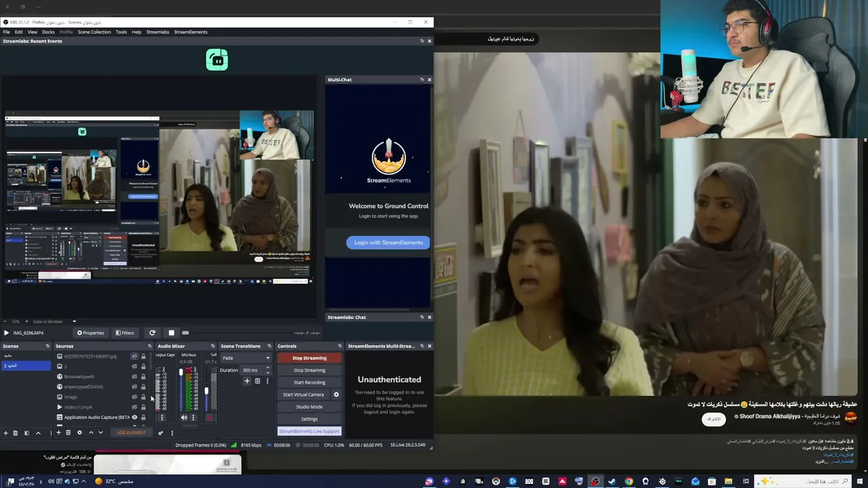
Task: Remove selected source with trash icon
Action: coord(68,432)
